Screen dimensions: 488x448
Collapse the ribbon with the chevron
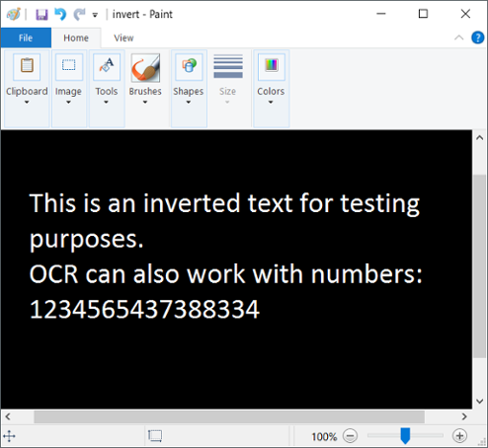(458, 37)
